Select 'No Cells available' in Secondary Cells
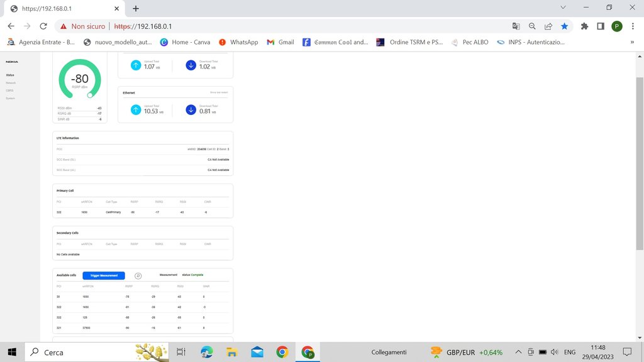Viewport: 644px width, 362px height. coord(68,255)
